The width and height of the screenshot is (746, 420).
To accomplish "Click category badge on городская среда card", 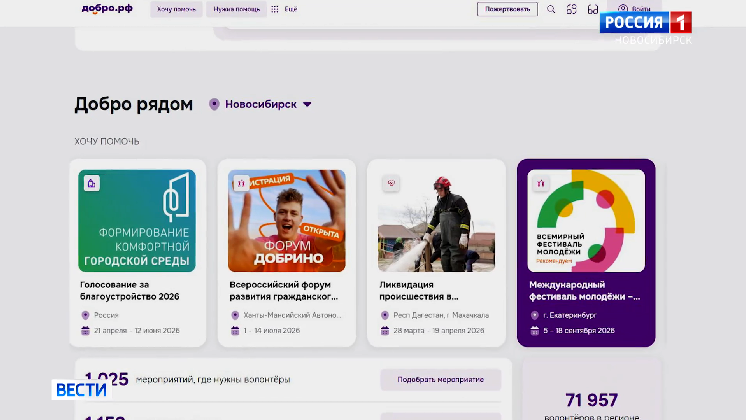I will click(92, 183).
